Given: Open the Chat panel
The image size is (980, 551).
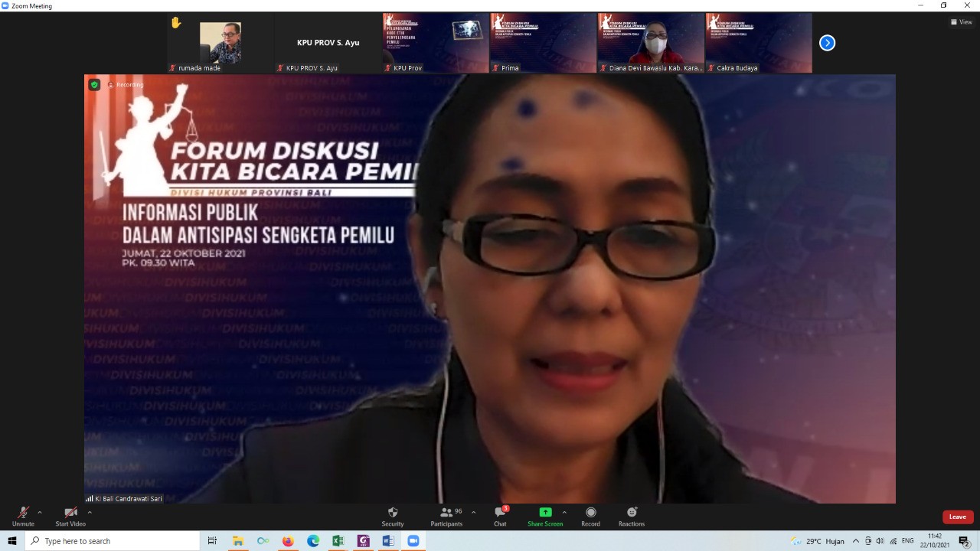Looking at the screenshot, I should coord(500,516).
